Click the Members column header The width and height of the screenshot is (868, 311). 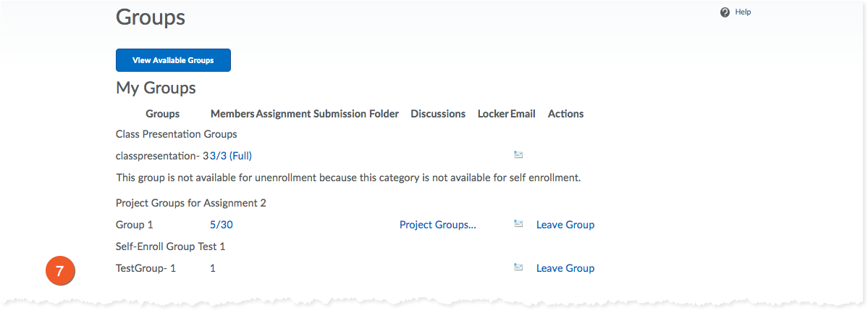pyautogui.click(x=232, y=114)
